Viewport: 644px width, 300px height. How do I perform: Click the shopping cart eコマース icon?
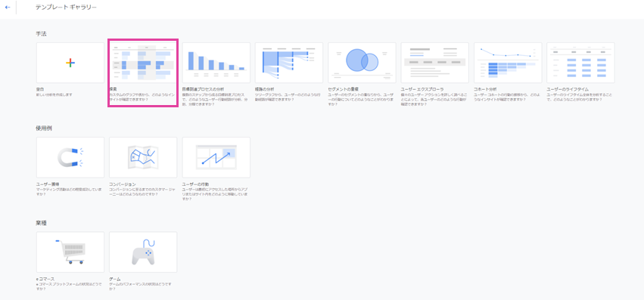coord(70,252)
